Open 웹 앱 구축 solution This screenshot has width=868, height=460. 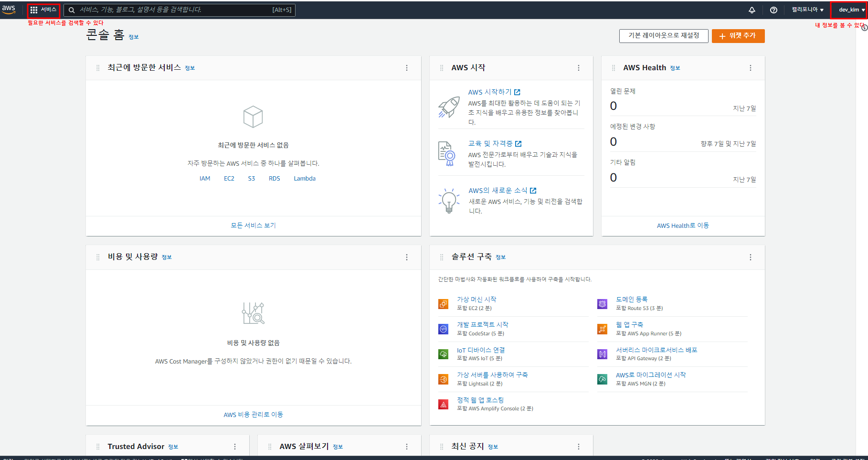pyautogui.click(x=630, y=325)
